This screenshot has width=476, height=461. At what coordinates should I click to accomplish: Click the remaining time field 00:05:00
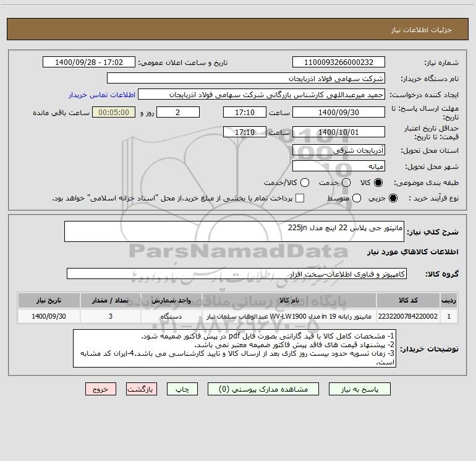114,112
